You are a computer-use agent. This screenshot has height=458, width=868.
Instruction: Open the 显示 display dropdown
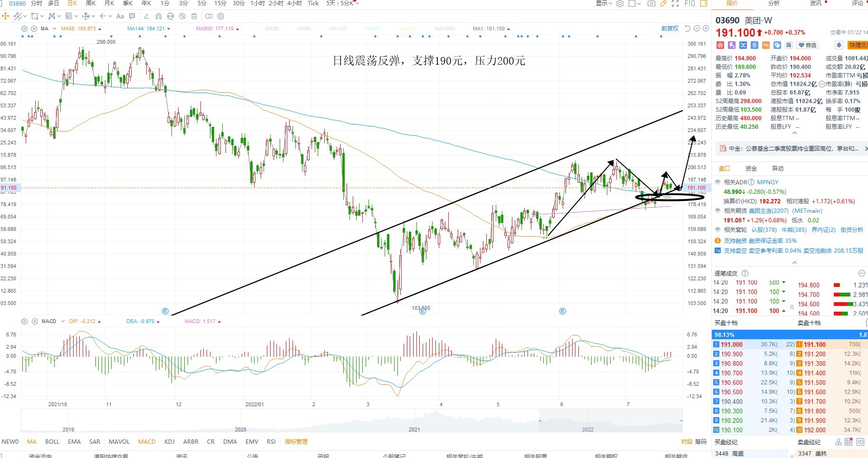604,3
